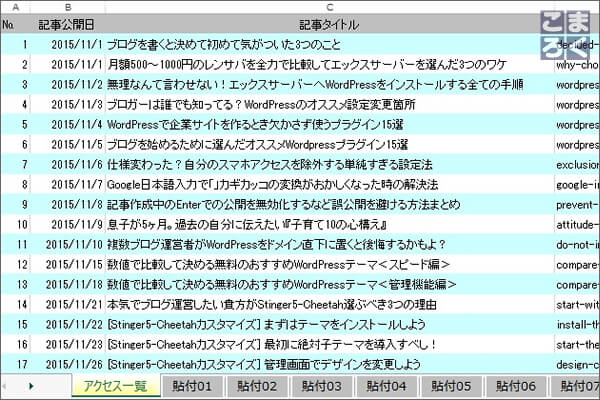This screenshot has height=400, width=600.
Task: Select title cell starting 仕様変わった？
Action: pyautogui.click(x=329, y=165)
